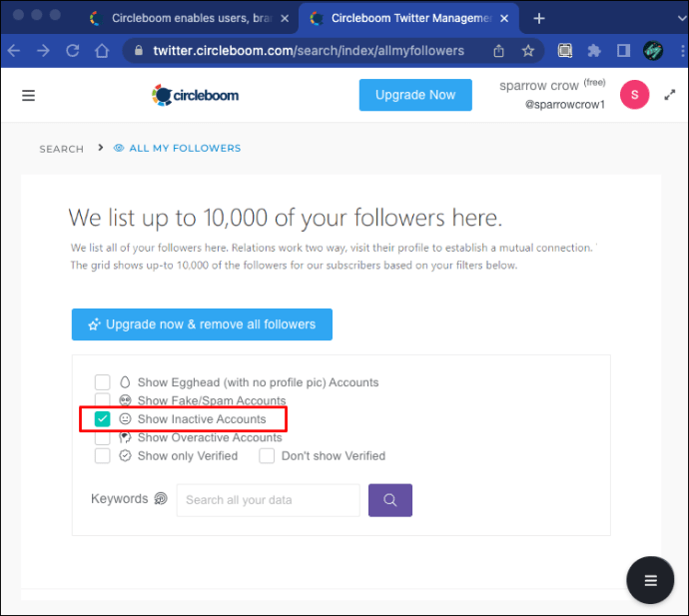Click the Circleboom logo
Screen dimensions: 689x616
click(x=195, y=95)
